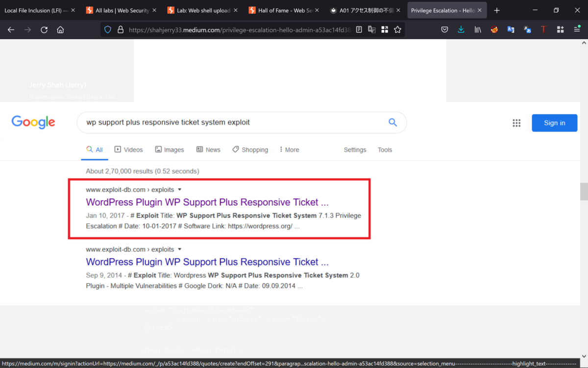588x368 pixels.
Task: Close the A01 アクセス制御 tab
Action: coord(398,10)
